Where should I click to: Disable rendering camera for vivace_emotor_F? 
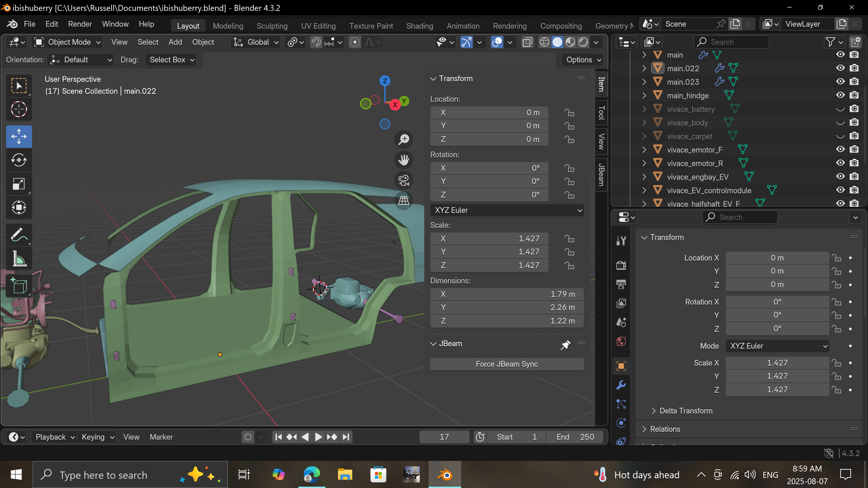854,150
